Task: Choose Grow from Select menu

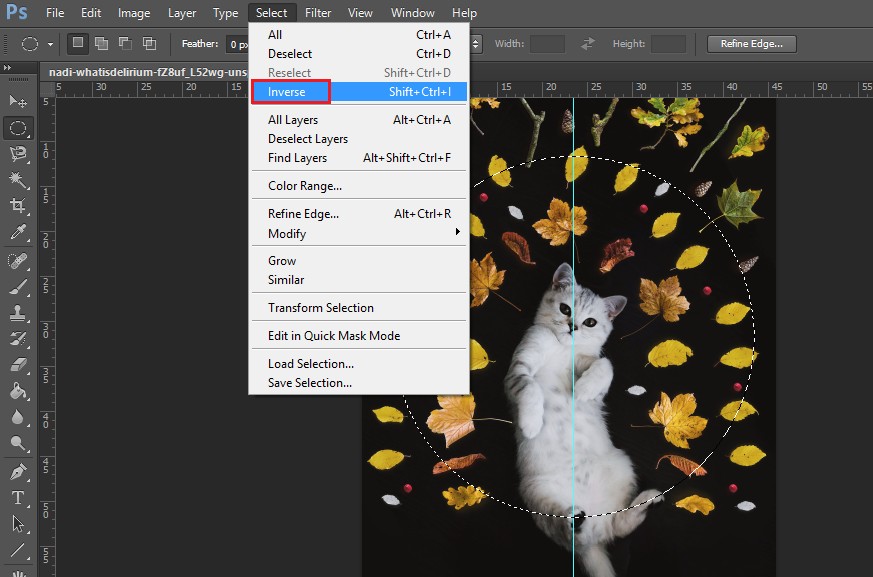Action: point(359,261)
